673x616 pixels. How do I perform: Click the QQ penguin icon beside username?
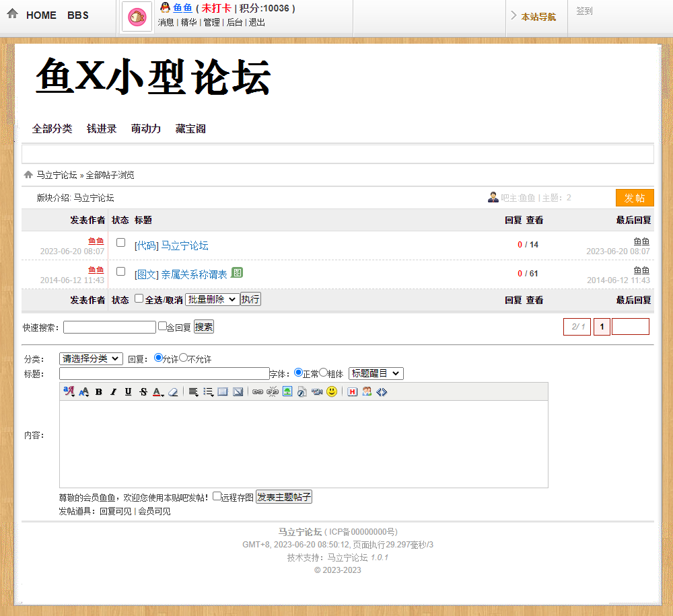coord(166,7)
